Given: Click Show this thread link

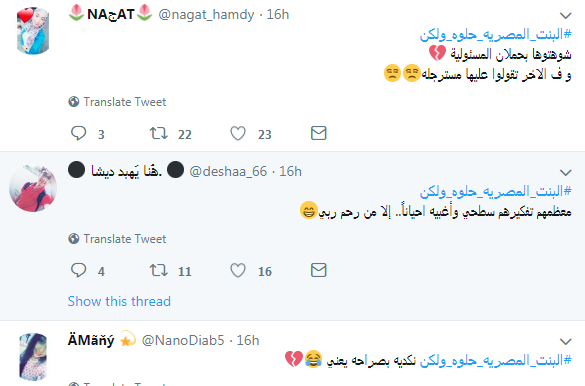Looking at the screenshot, I should coord(119,301).
